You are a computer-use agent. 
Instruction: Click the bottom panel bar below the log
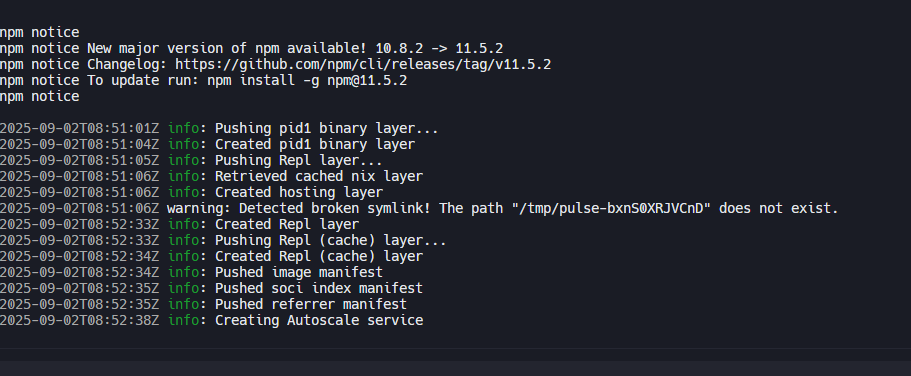[456, 368]
